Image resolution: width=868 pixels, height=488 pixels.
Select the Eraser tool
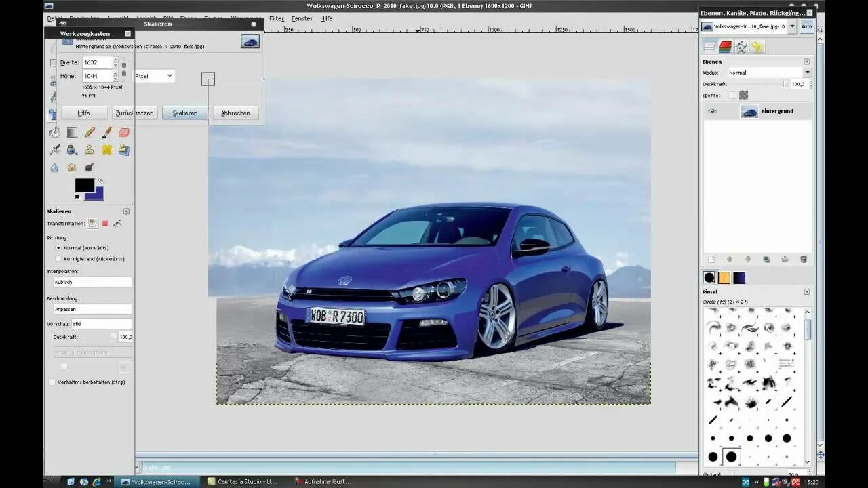pos(123,133)
